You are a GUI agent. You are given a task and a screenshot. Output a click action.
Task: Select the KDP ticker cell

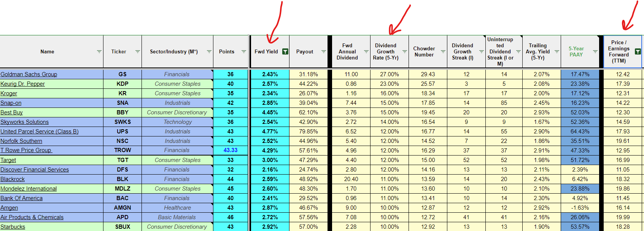coord(122,84)
